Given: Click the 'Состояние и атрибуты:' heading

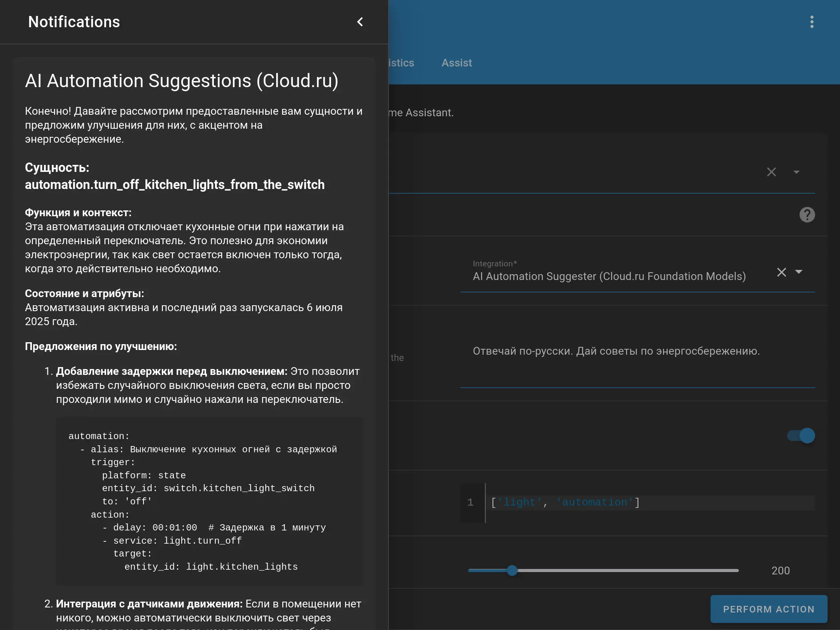Looking at the screenshot, I should click(x=84, y=294).
